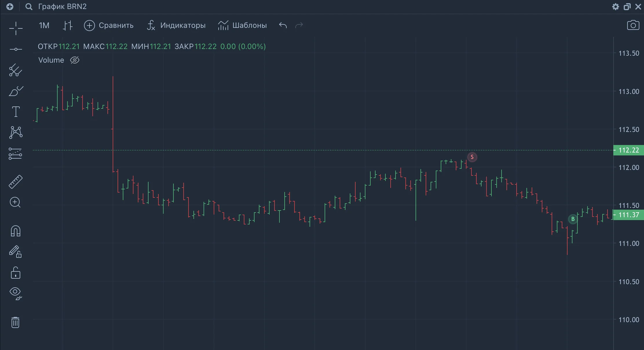Screen dimensions: 644x350
Task: Select the crosshair cursor tool
Action: [16, 28]
